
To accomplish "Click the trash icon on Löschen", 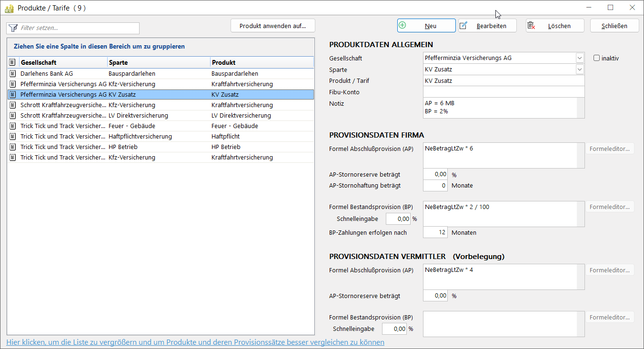I will click(x=531, y=26).
